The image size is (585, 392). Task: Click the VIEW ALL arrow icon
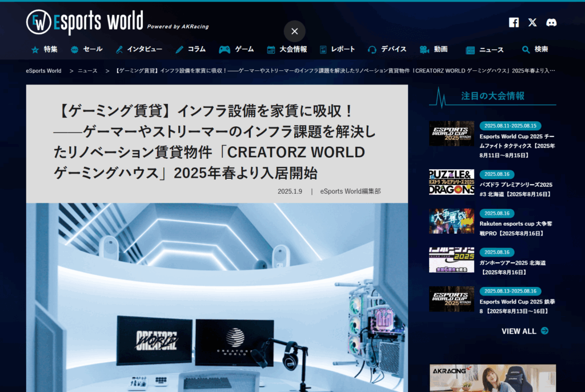(544, 331)
